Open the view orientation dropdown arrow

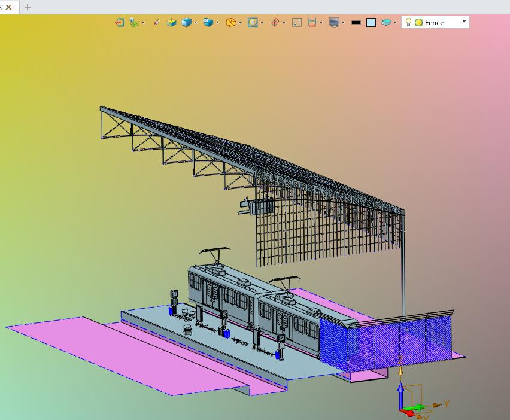(x=218, y=22)
